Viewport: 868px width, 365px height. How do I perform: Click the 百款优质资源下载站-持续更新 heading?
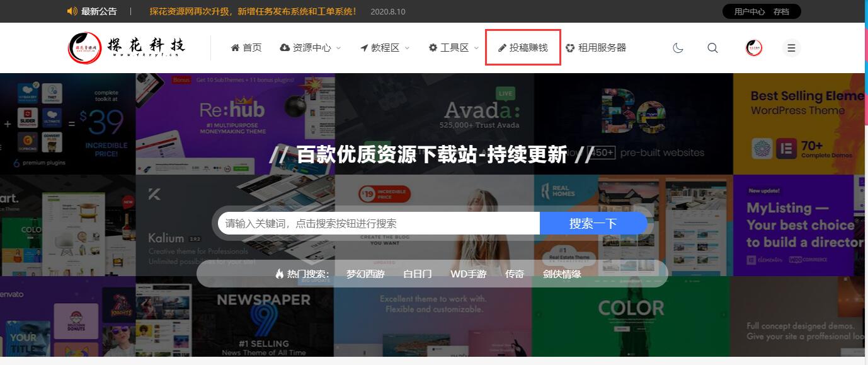432,154
